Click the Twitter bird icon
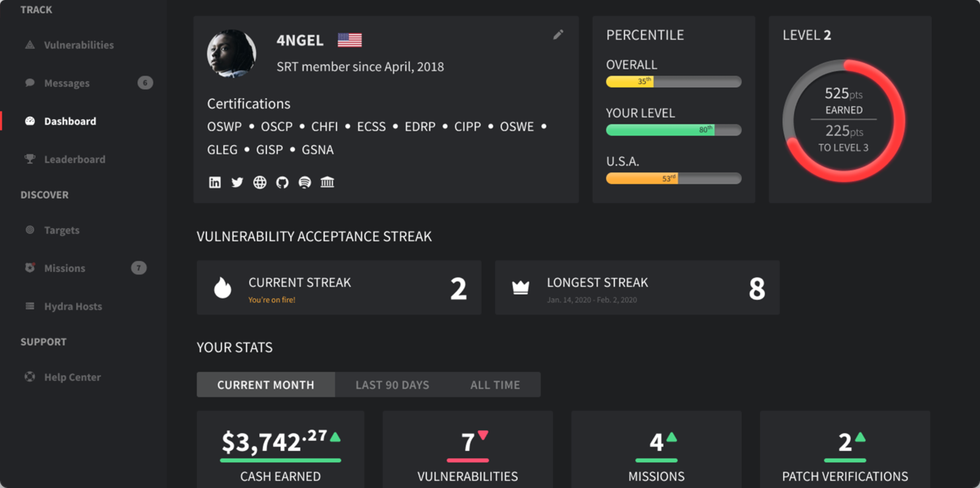980x488 pixels. pyautogui.click(x=237, y=182)
